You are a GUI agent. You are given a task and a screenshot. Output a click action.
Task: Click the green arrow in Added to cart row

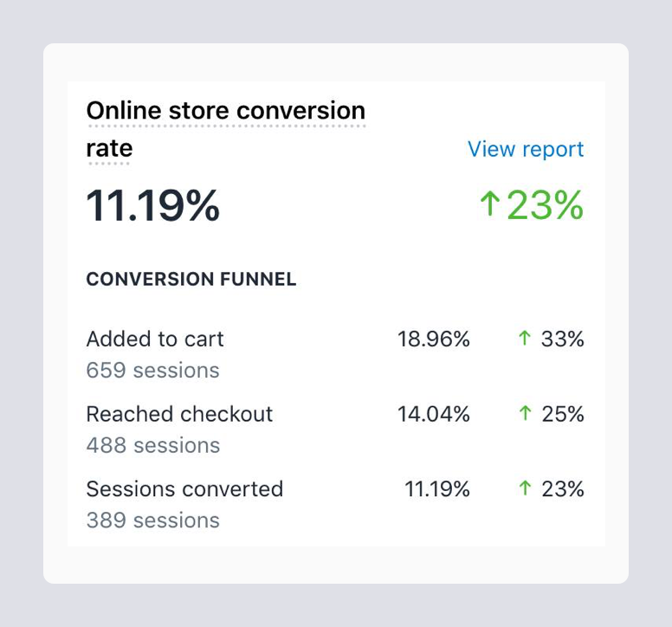(x=524, y=339)
